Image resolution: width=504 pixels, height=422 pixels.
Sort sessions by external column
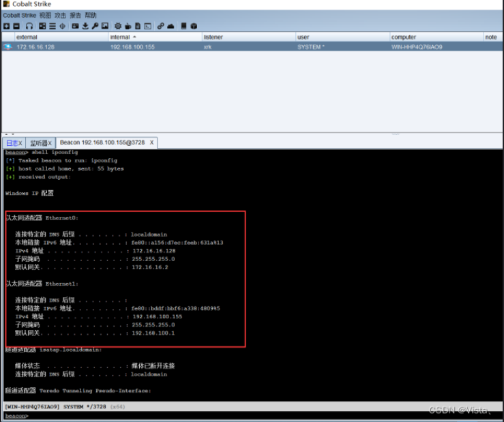pos(61,37)
